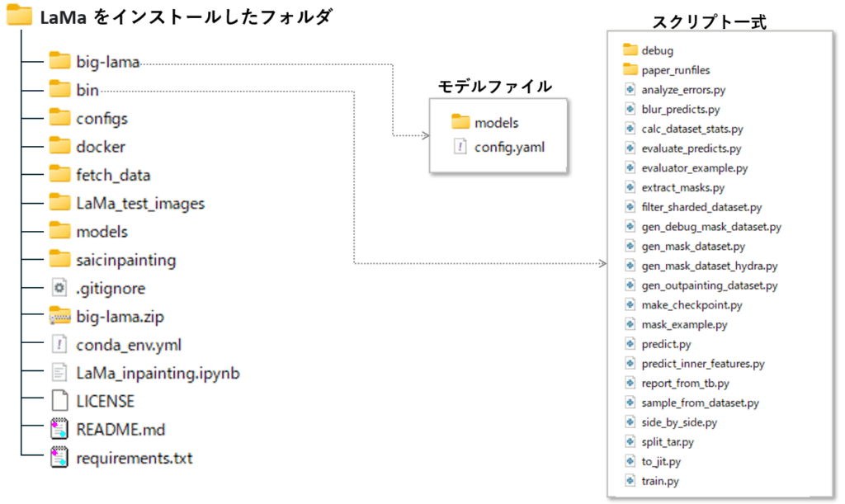
Task: Click the debug folder icon in script list
Action: (x=630, y=50)
